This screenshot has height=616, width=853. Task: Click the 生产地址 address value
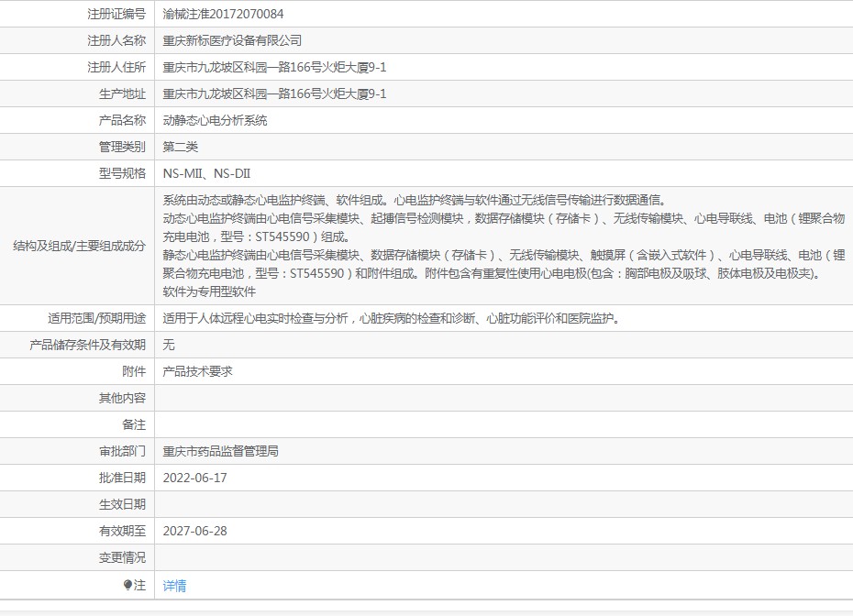coord(275,94)
